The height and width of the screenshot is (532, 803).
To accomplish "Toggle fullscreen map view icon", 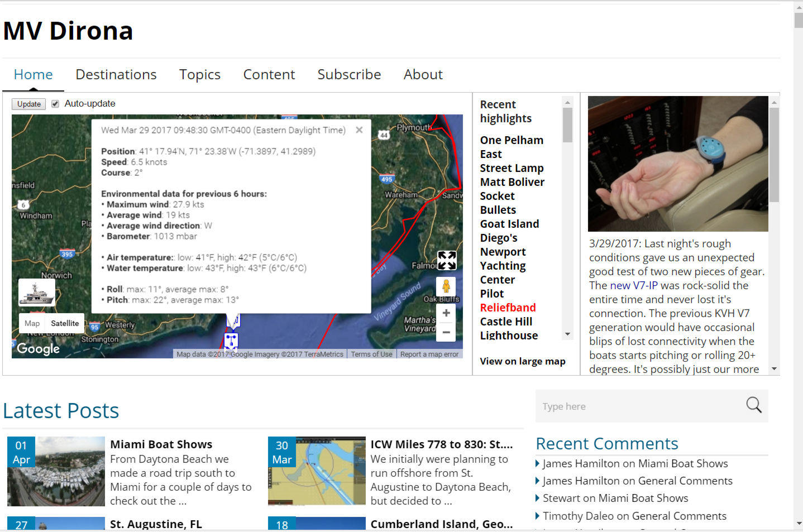I will point(447,260).
